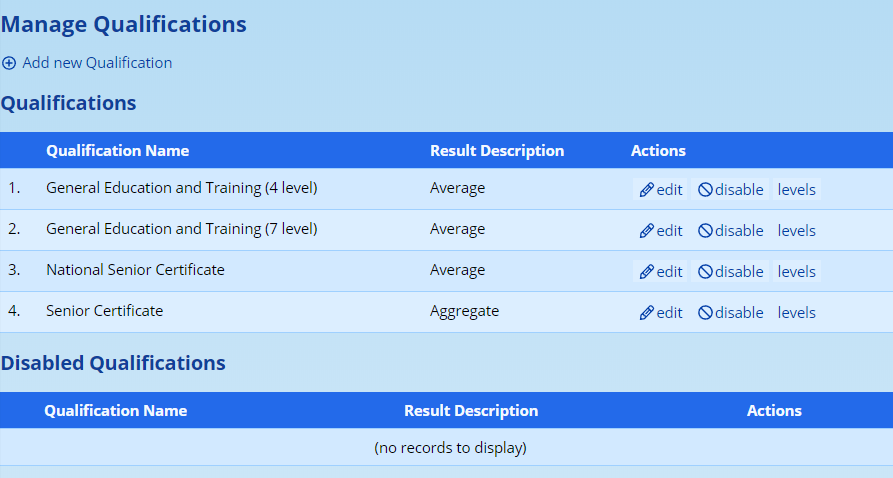
Task: Disable General Education and Training (7 level)
Action: 731,231
